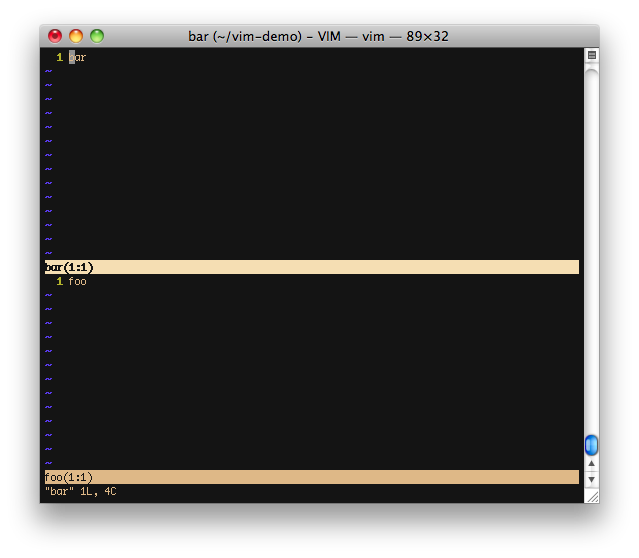This screenshot has width=639, height=558.
Task: Click the '"bar" 1L, 4C' message line
Action: (81, 491)
